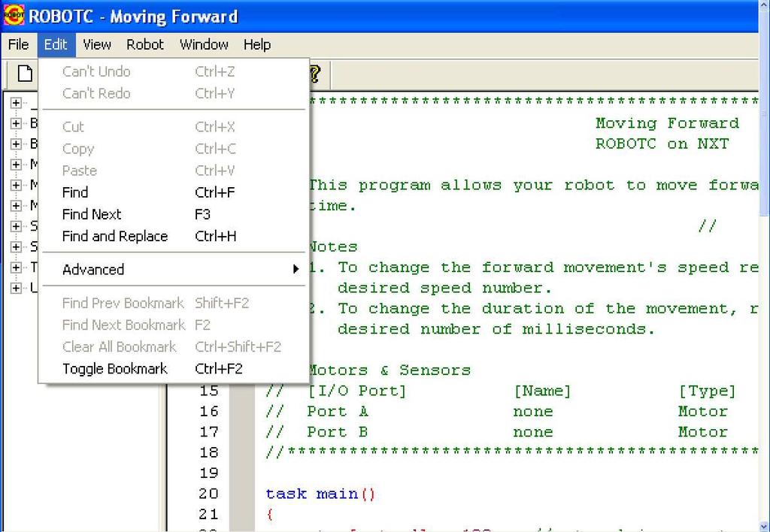The height and width of the screenshot is (532, 770).
Task: Expand the topmost tree node beside underscore
Action: coord(17,103)
